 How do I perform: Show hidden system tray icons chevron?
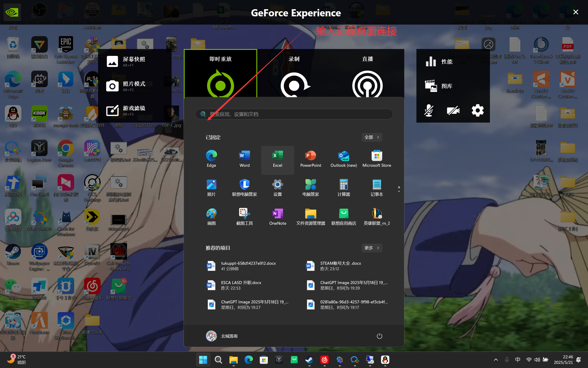point(496,359)
